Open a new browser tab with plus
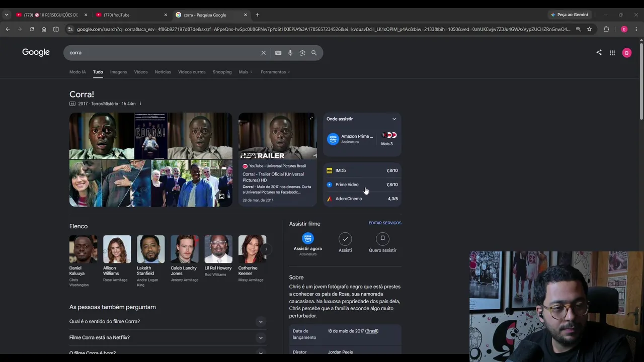 point(258,15)
